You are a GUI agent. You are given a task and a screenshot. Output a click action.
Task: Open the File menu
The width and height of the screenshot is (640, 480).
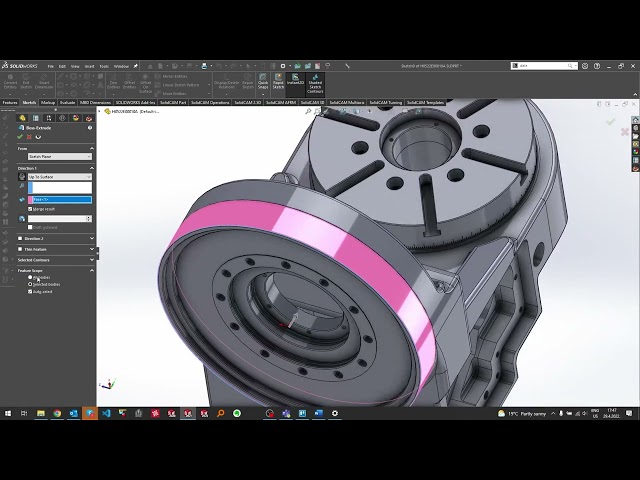pyautogui.click(x=51, y=66)
